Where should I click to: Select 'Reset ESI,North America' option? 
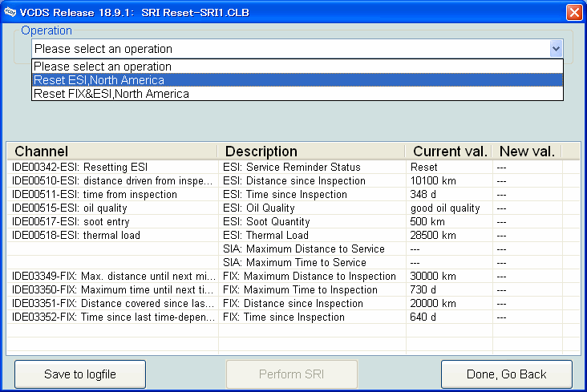pyautogui.click(x=298, y=80)
